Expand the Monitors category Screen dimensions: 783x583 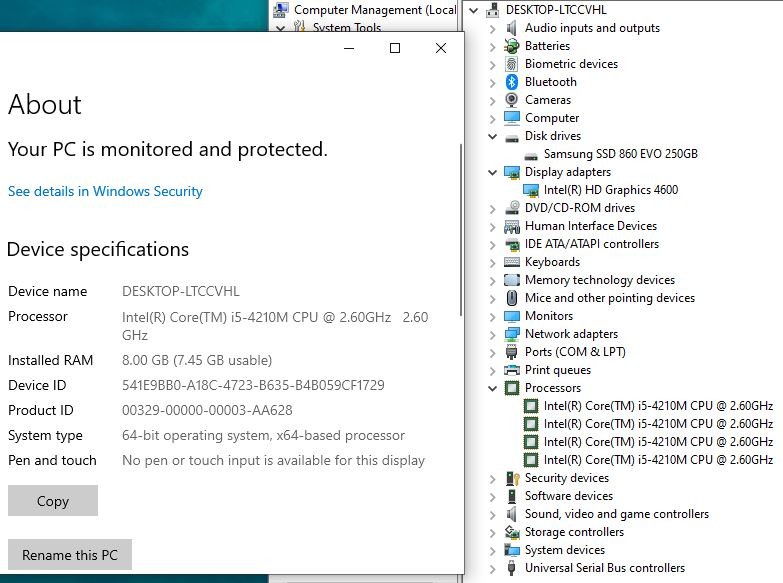(x=492, y=317)
